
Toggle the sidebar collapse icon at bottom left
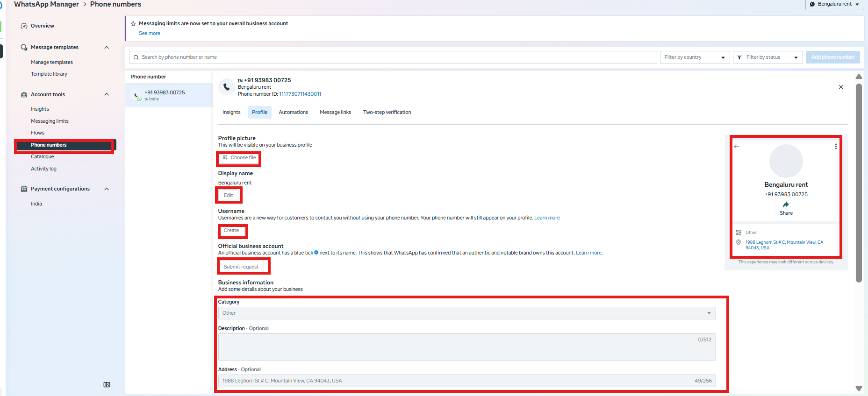tap(107, 384)
